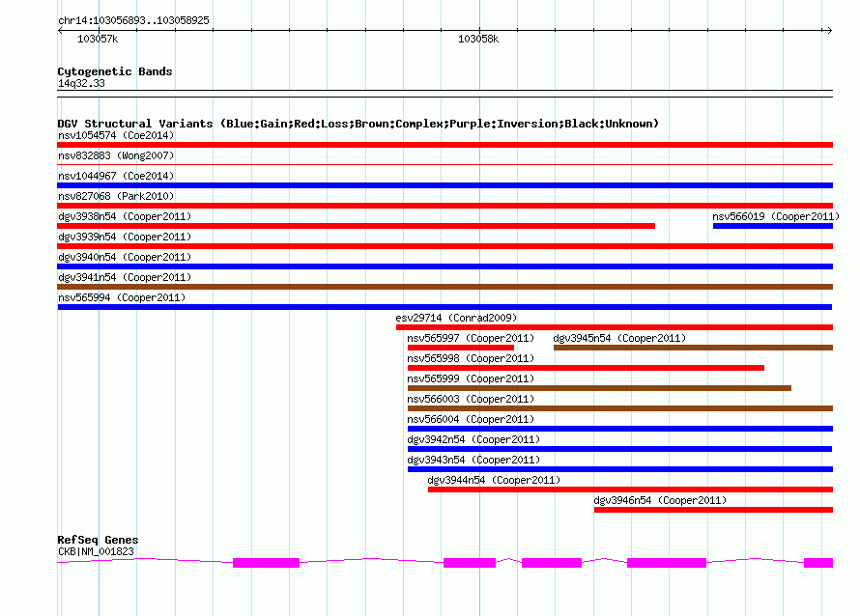Click the nsv566003 (Cooper2011) variant label
This screenshot has width=860, height=616.
point(471,399)
